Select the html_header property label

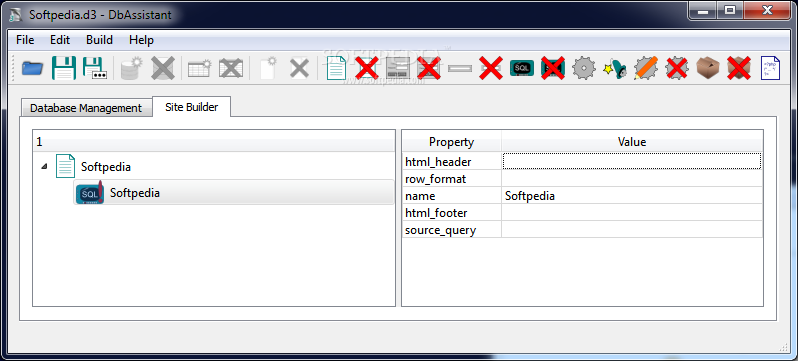[x=438, y=162]
